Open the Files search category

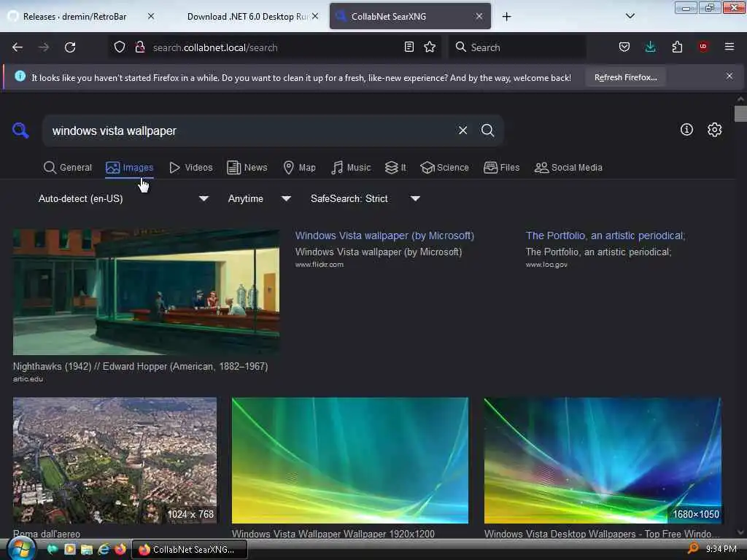(502, 168)
